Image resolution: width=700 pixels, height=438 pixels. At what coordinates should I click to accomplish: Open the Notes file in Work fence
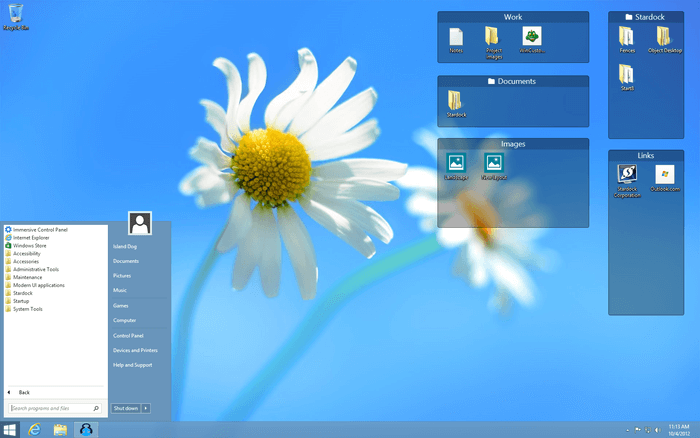coord(456,38)
